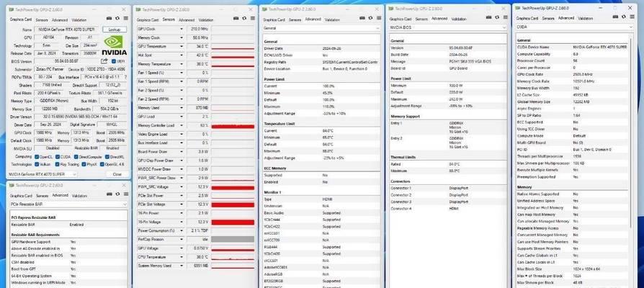Toggle the Ray Tracing checkbox
This screenshot has width=644, height=288.
[x=57, y=164]
